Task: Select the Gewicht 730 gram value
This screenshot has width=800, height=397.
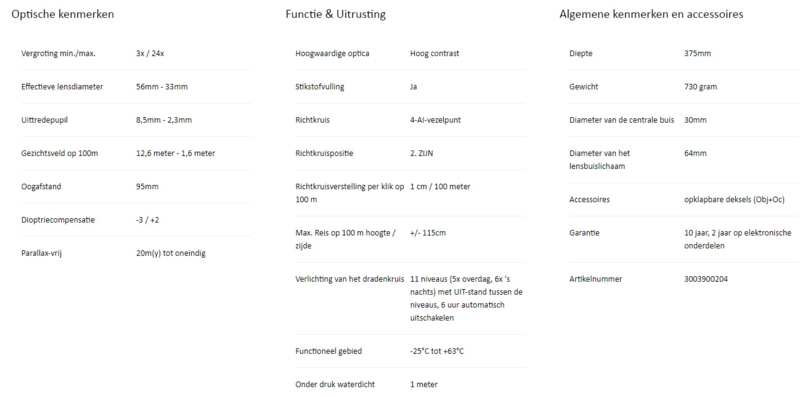Action: click(701, 87)
